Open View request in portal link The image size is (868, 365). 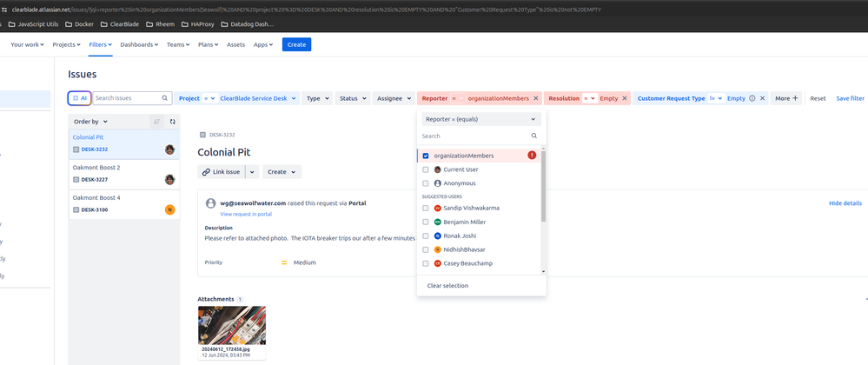pyautogui.click(x=246, y=214)
